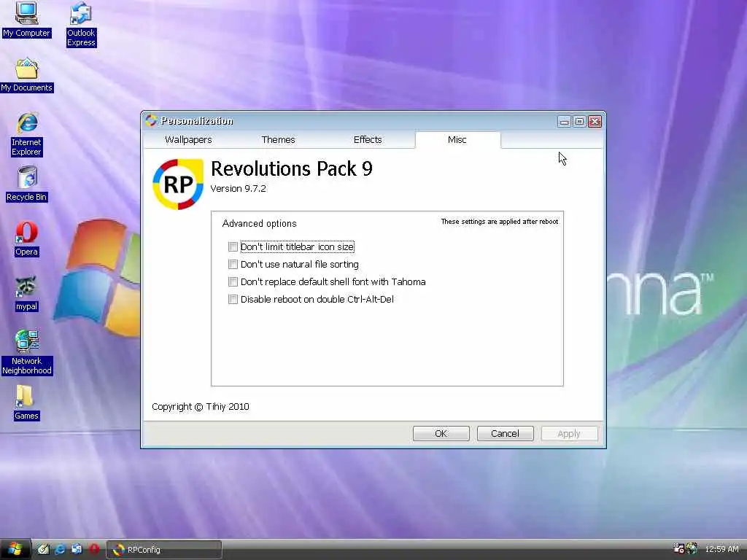Click the Start button Windows logo
This screenshot has height=560, width=747.
(x=15, y=549)
